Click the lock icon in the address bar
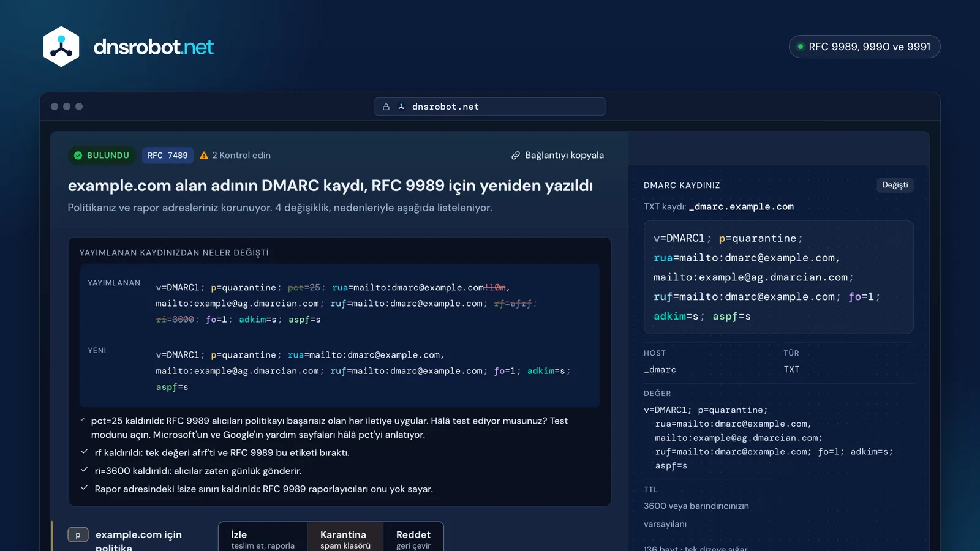Screen dimensions: 980x551 click(386, 107)
